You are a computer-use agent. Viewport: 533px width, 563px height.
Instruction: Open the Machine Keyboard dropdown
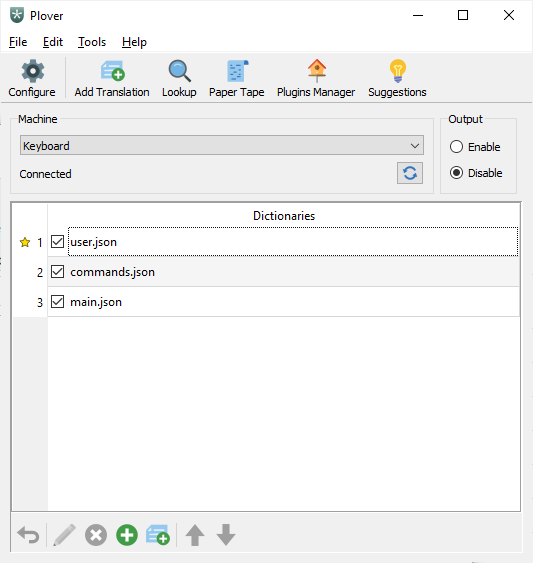pos(222,145)
